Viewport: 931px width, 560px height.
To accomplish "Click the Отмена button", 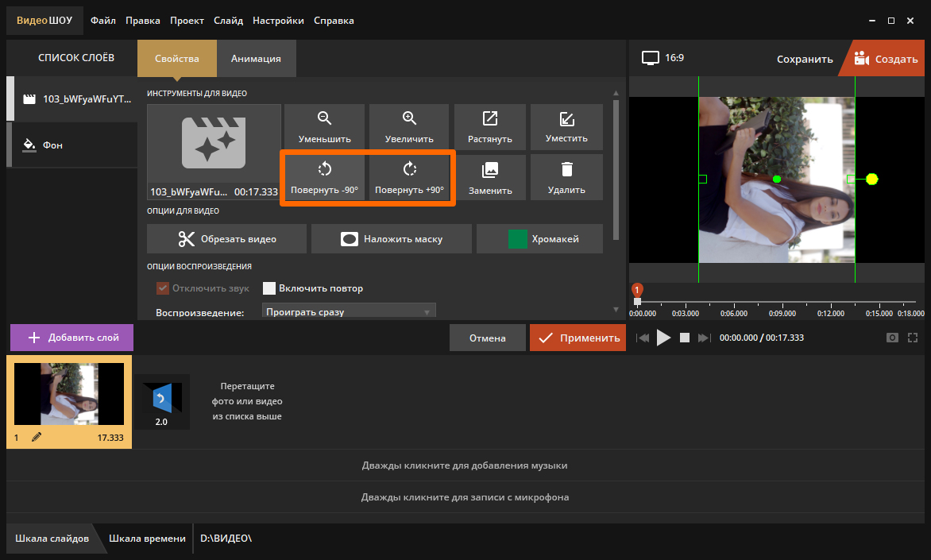I will pos(487,338).
